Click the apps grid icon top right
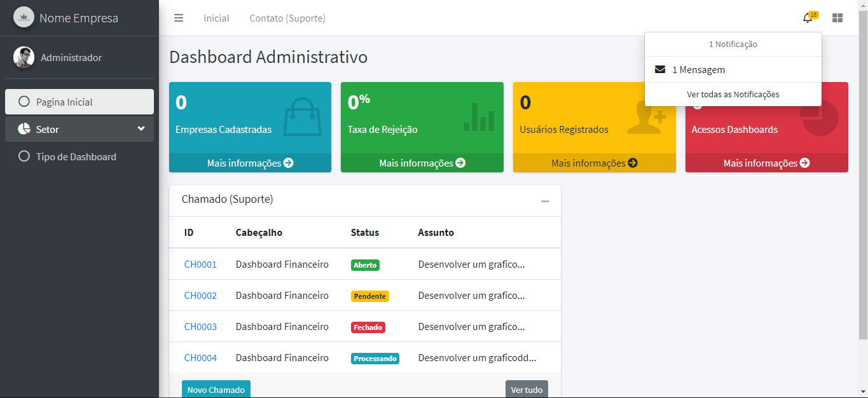This screenshot has height=398, width=868. [837, 18]
